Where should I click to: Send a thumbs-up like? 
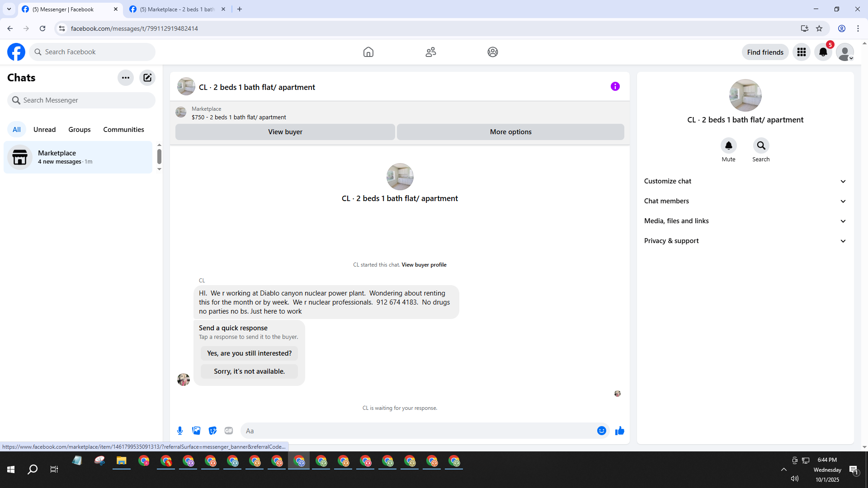[620, 431]
